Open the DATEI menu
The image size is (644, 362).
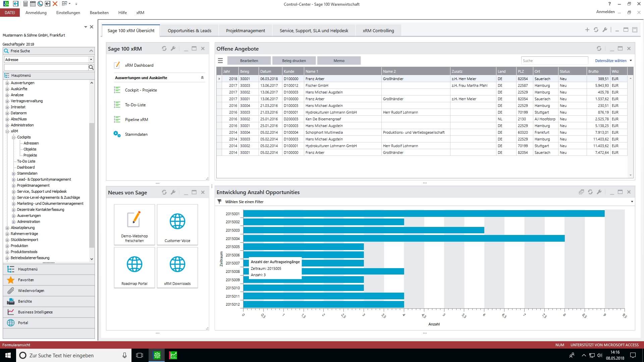10,12
